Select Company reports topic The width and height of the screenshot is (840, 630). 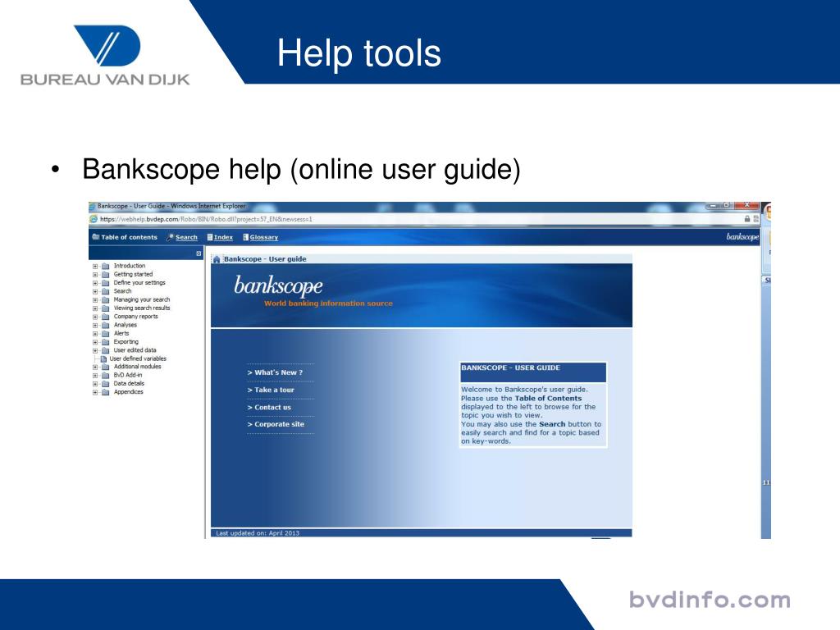(135, 317)
